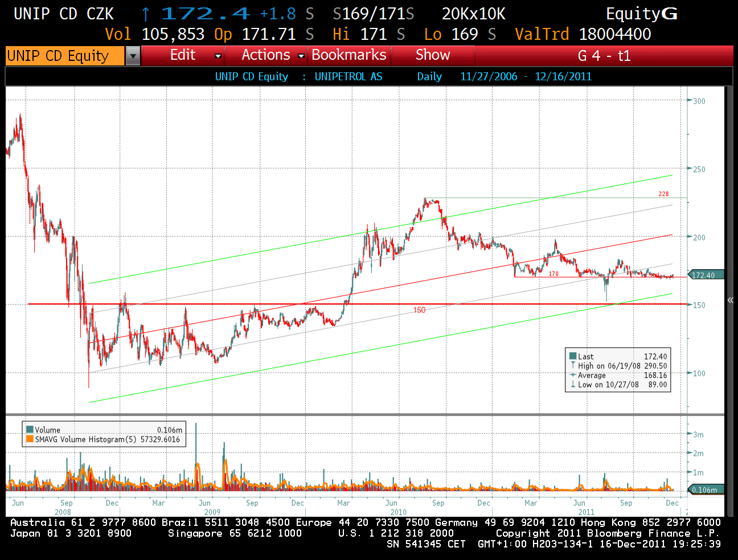738x560 pixels.
Task: Open the Edit menu
Action: [183, 55]
